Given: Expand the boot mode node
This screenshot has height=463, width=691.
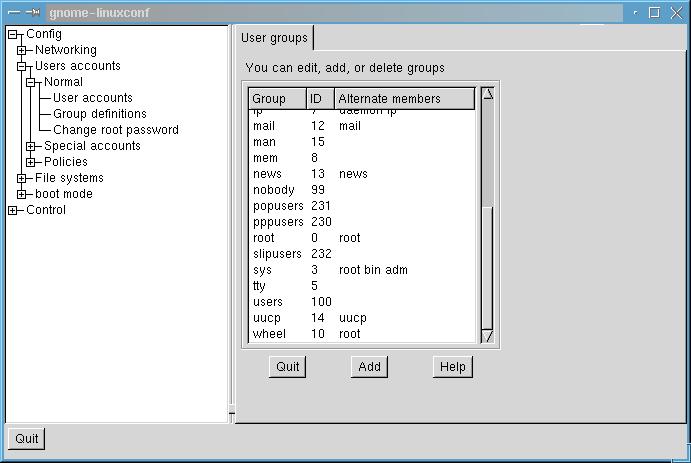Looking at the screenshot, I should [22, 194].
